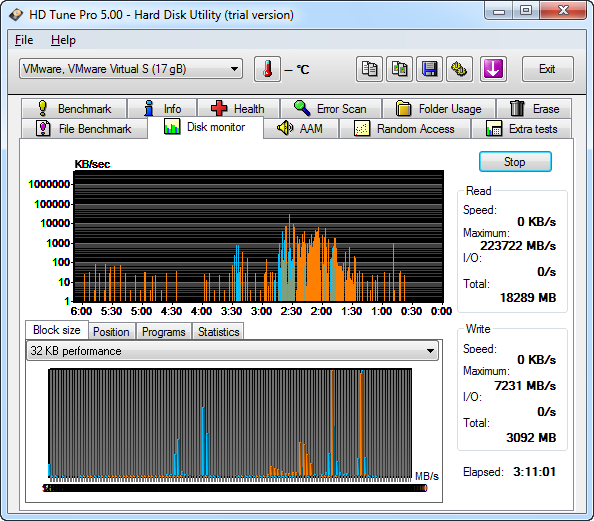Switch to the Info tab
The image size is (594, 521).
click(x=163, y=109)
